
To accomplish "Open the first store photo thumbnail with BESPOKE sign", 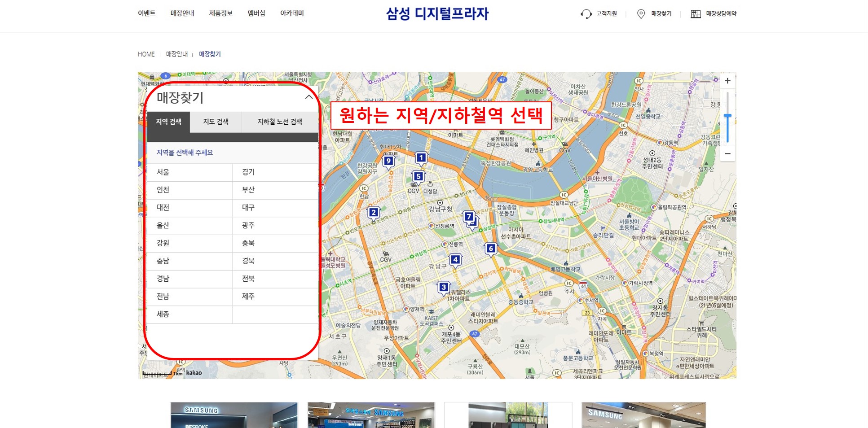I will point(234,415).
